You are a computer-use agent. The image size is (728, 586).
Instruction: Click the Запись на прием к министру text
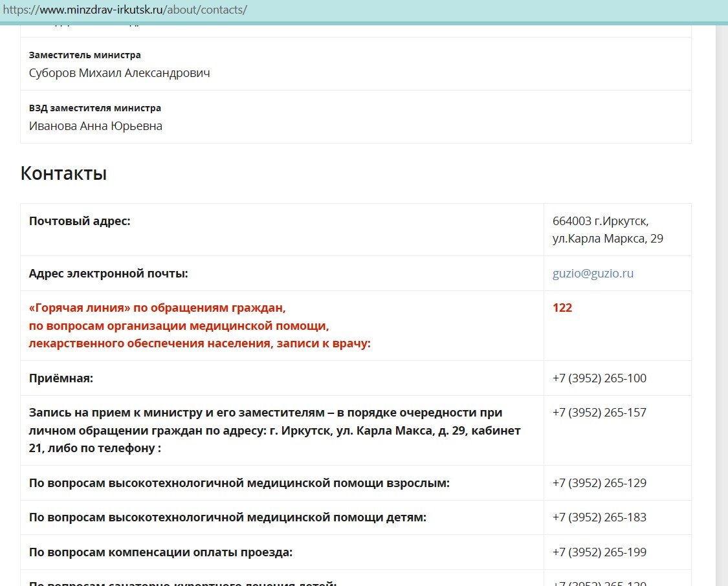pyautogui.click(x=275, y=430)
